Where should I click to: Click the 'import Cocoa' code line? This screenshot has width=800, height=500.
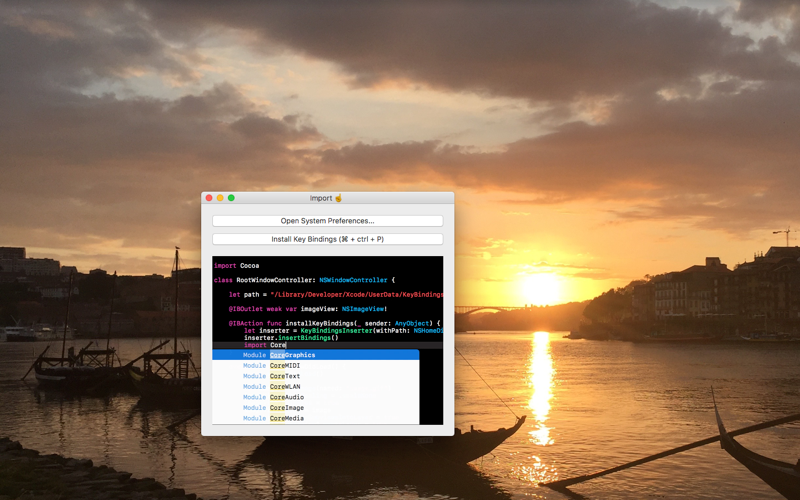pos(237,266)
